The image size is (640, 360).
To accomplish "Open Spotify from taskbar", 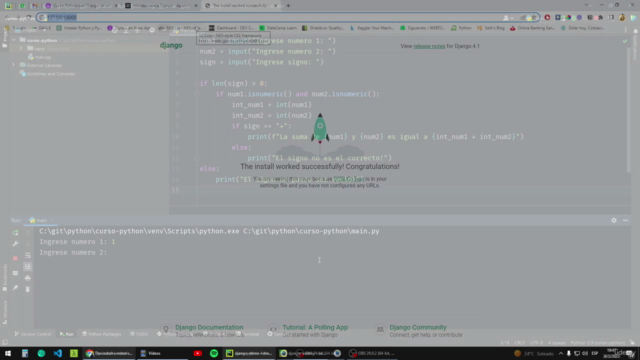I will (x=214, y=353).
